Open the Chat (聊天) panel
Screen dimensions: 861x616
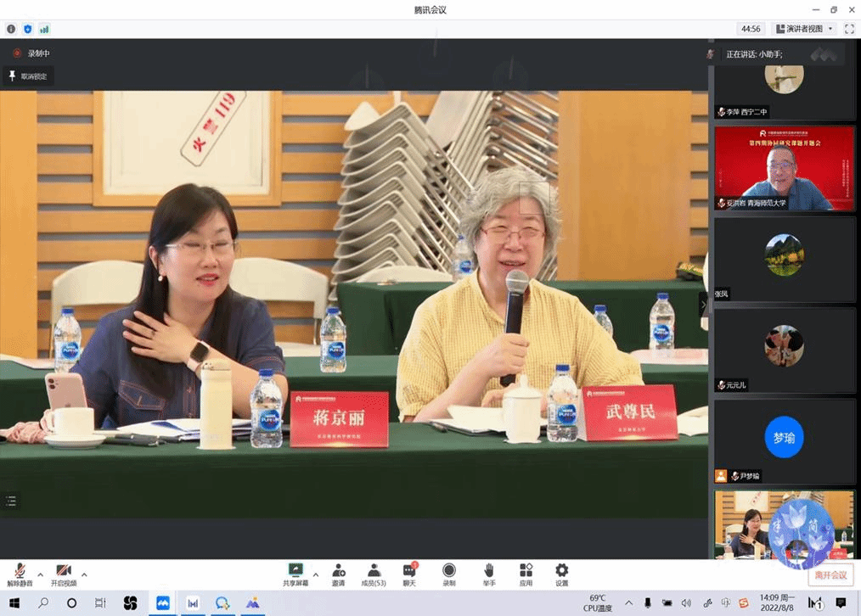pos(409,574)
